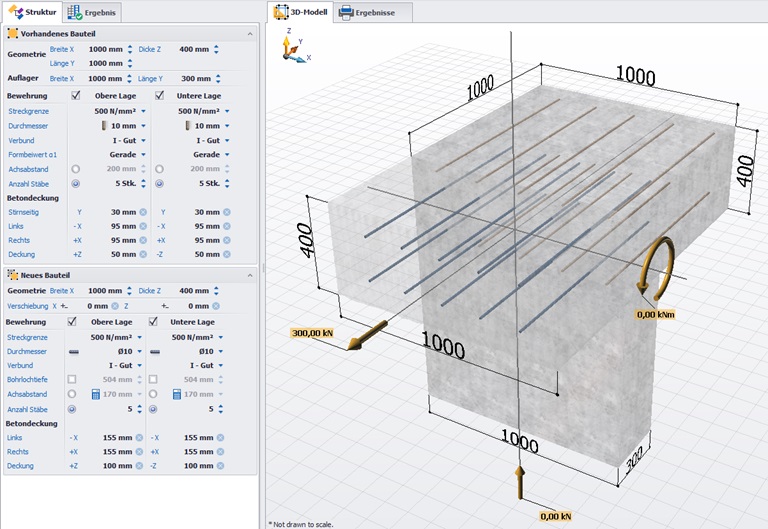Edit Neues Bauteil Breite X 1000 mm field
This screenshot has width=768, height=529.
(105, 290)
